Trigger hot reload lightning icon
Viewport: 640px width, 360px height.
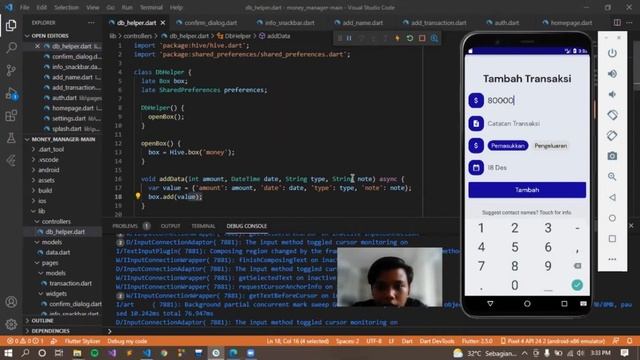[397, 38]
